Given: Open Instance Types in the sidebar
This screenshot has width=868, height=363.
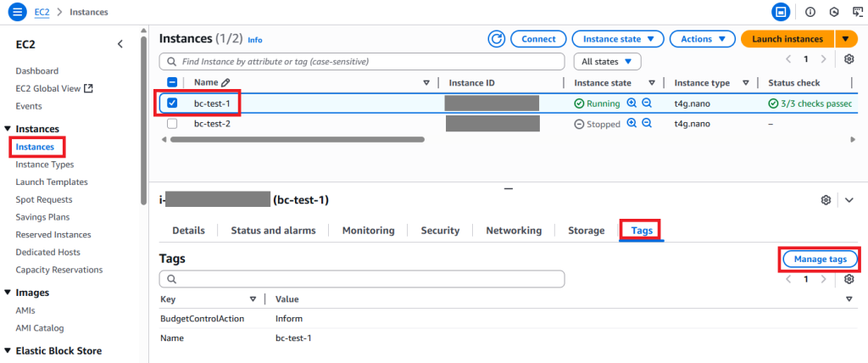Looking at the screenshot, I should [x=45, y=165].
